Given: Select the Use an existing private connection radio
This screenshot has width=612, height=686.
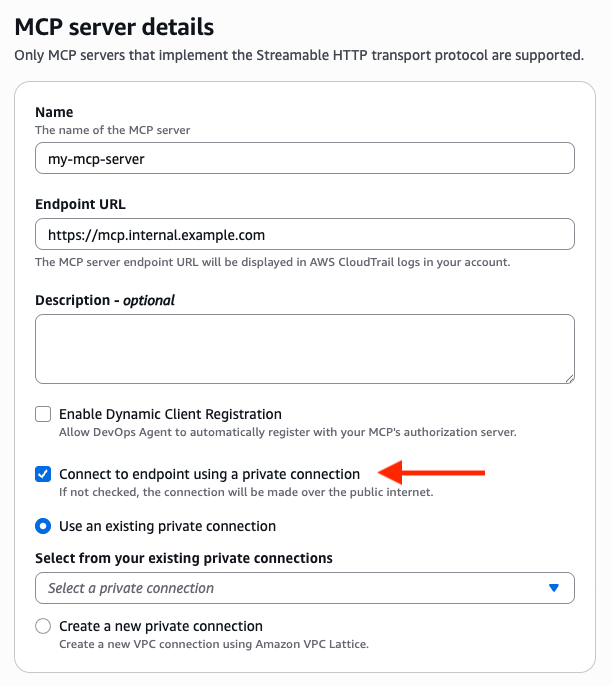Looking at the screenshot, I should pos(43,526).
